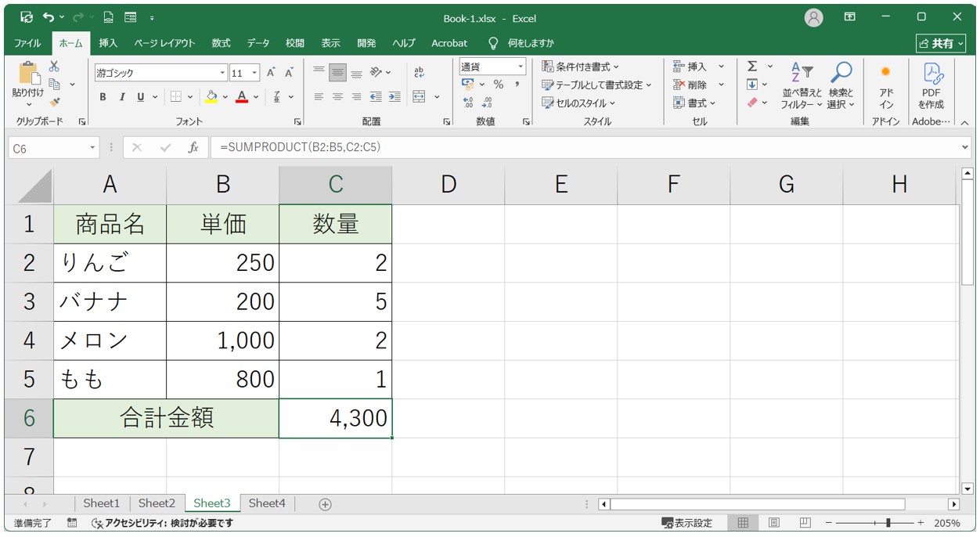Increase font size with larger A icon
The height and width of the screenshot is (537, 980).
[271, 73]
